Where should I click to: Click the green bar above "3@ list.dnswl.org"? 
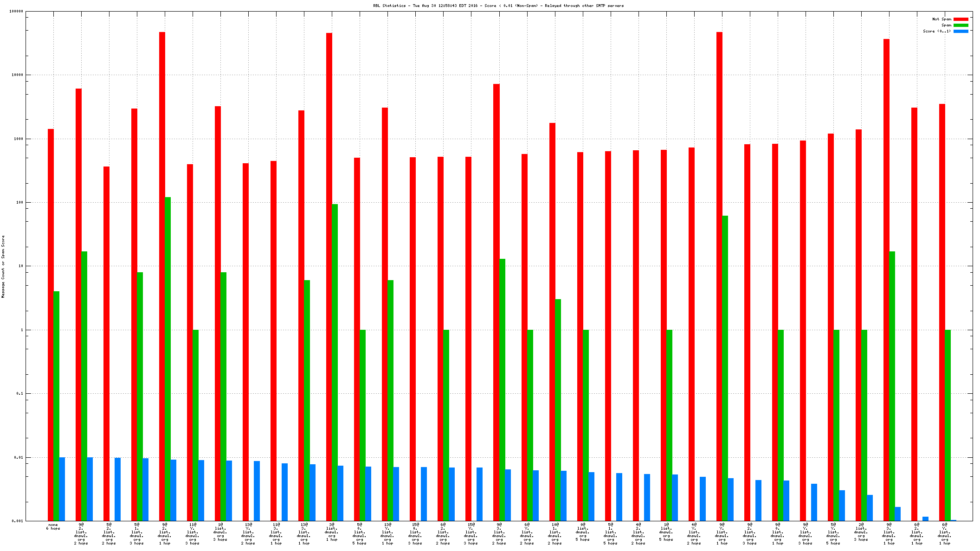click(x=335, y=362)
